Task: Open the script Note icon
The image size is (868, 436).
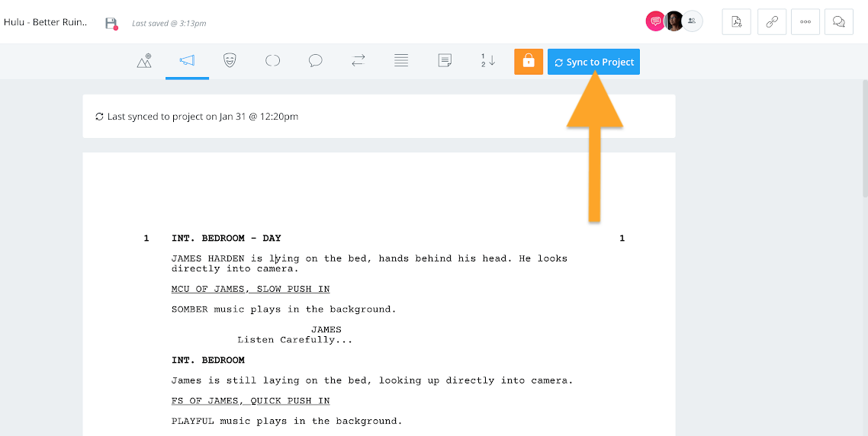Action: [445, 61]
